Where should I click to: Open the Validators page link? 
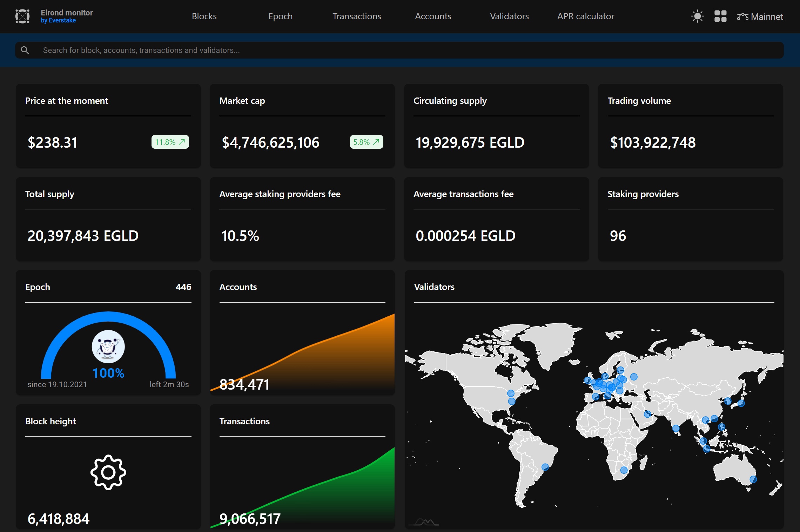[509, 16]
